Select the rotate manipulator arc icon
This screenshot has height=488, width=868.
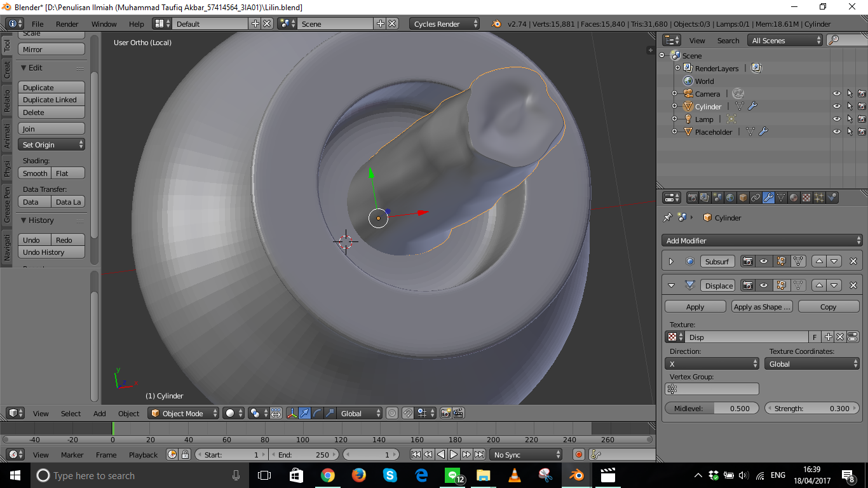pyautogui.click(x=317, y=413)
